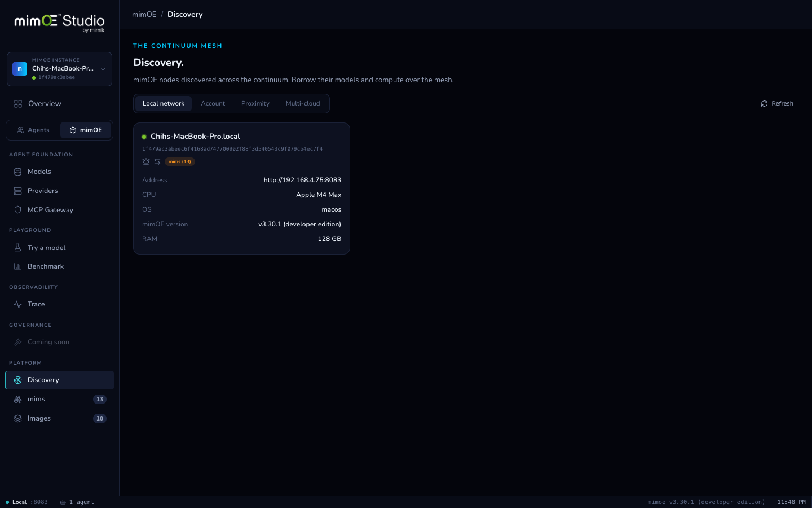The image size is (812, 508).
Task: Click the Images layers icon
Action: coord(17,418)
